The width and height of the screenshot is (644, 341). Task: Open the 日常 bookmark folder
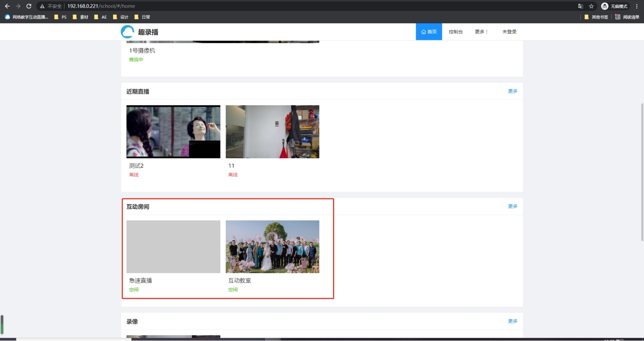[142, 17]
